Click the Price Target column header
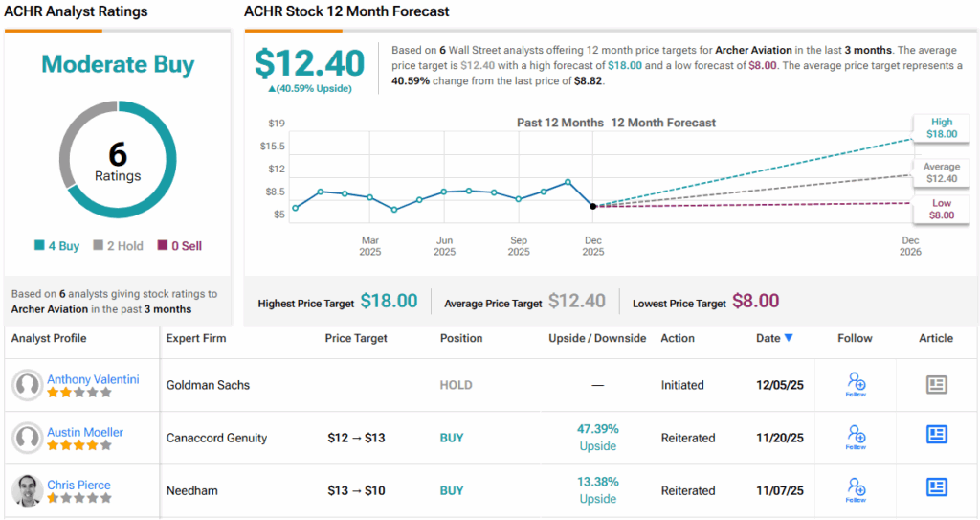The image size is (980, 520). coord(356,338)
